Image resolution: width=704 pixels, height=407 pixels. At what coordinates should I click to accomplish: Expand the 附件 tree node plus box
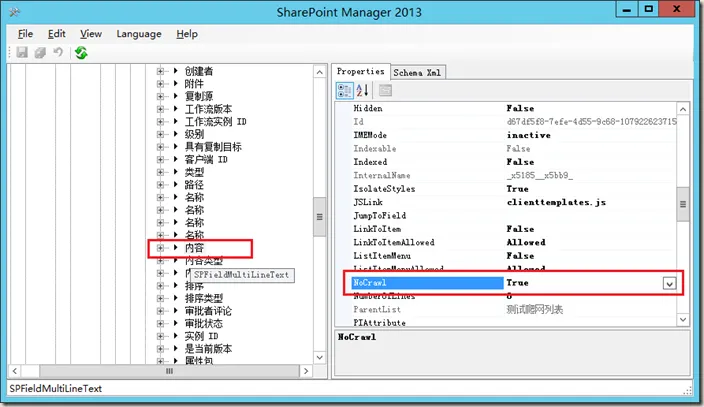pos(160,84)
